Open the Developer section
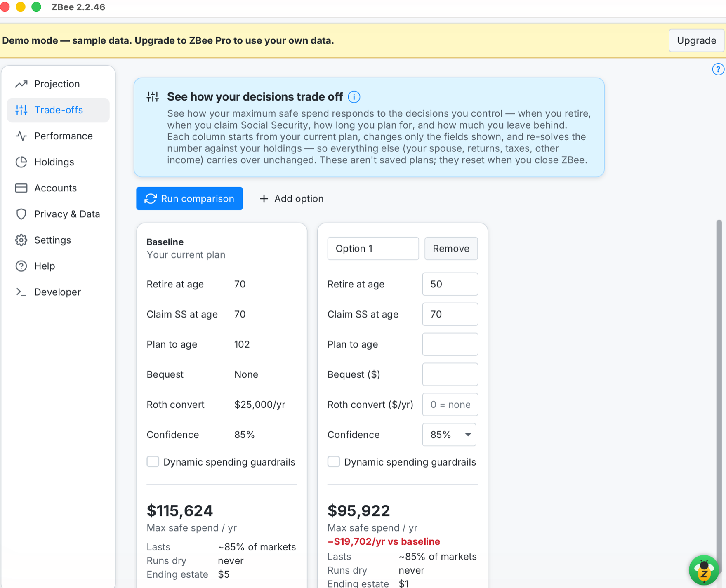Viewport: 726px width, 588px height. [58, 292]
